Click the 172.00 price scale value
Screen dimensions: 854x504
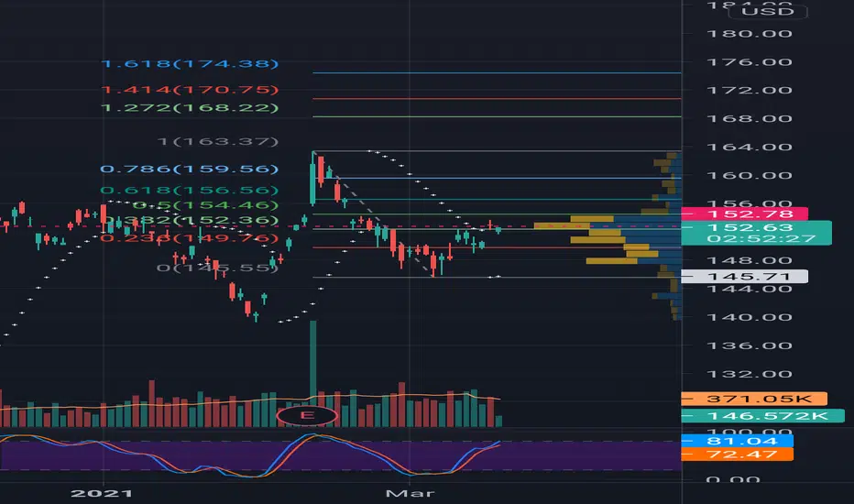[749, 91]
